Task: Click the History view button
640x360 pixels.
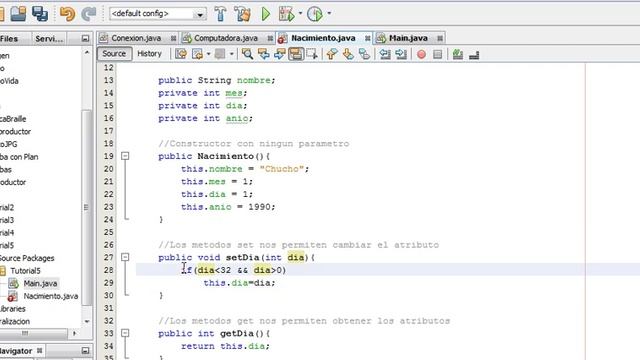Action: [149, 53]
